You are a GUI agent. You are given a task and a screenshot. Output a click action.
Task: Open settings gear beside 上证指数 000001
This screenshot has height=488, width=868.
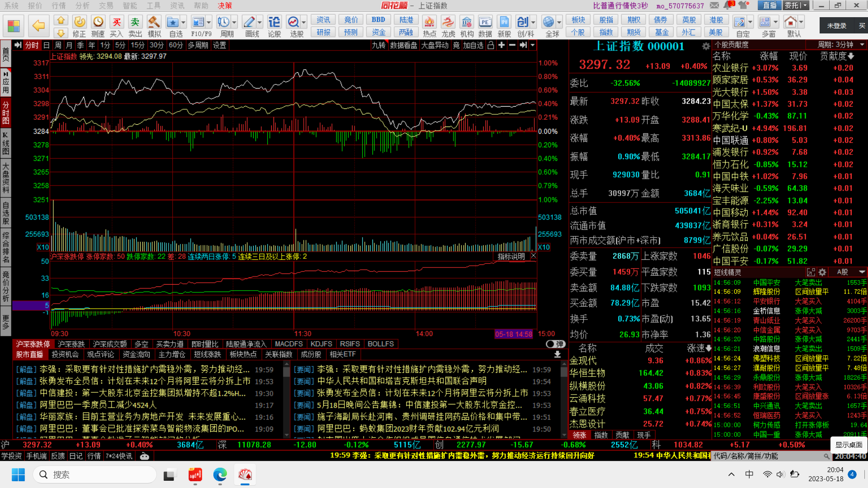[x=706, y=47]
